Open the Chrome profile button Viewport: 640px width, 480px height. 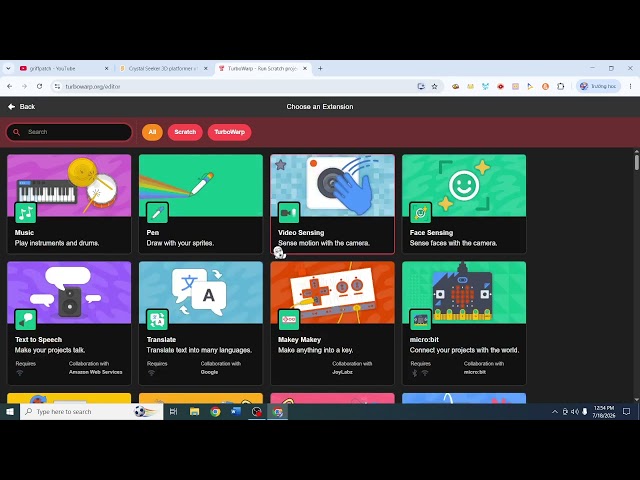point(598,86)
